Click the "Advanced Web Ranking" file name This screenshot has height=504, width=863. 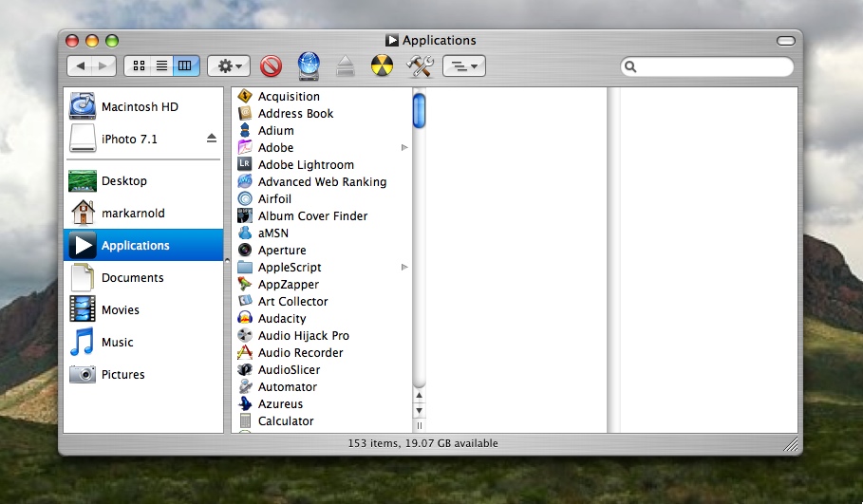[322, 182]
